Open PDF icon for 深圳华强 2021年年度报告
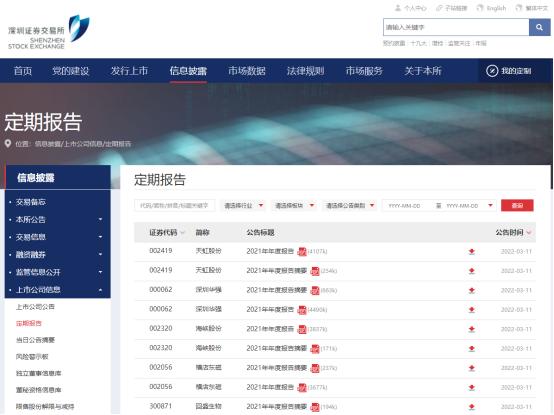Screen dimensions: 554x415 [x=302, y=310]
